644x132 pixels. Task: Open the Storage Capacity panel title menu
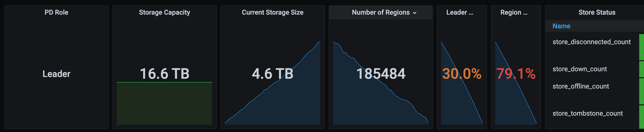point(164,12)
